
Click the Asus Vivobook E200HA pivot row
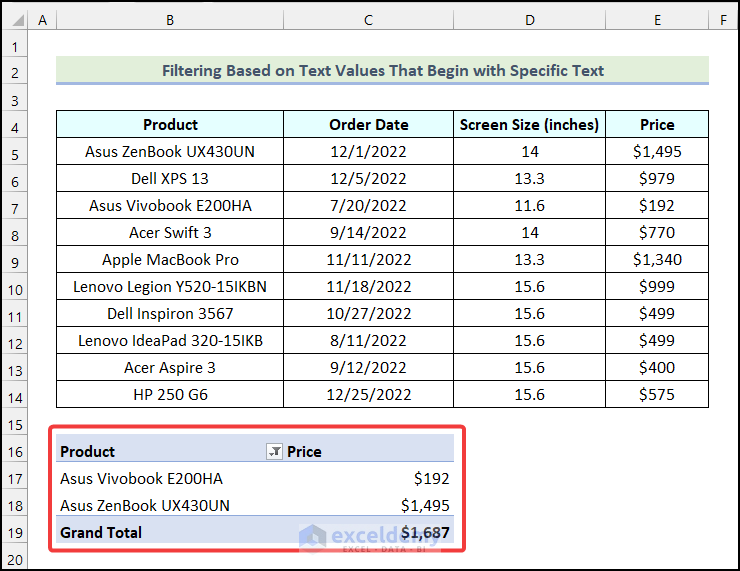141,479
